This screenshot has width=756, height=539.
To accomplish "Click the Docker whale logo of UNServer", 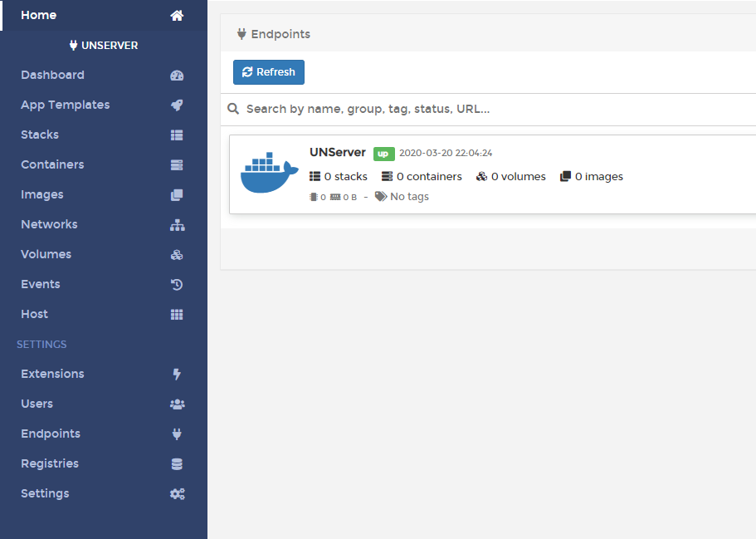I will point(270,172).
